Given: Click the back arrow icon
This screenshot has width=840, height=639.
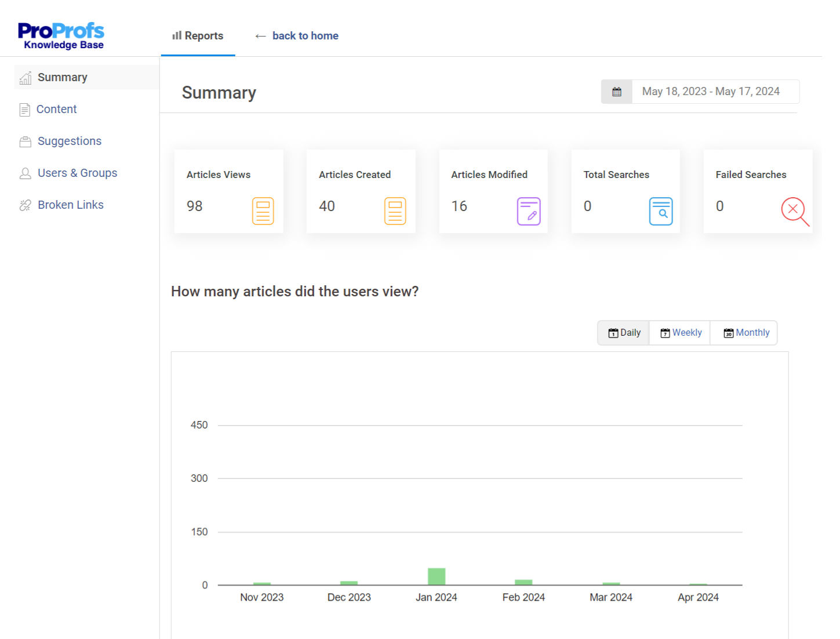Looking at the screenshot, I should coord(260,36).
